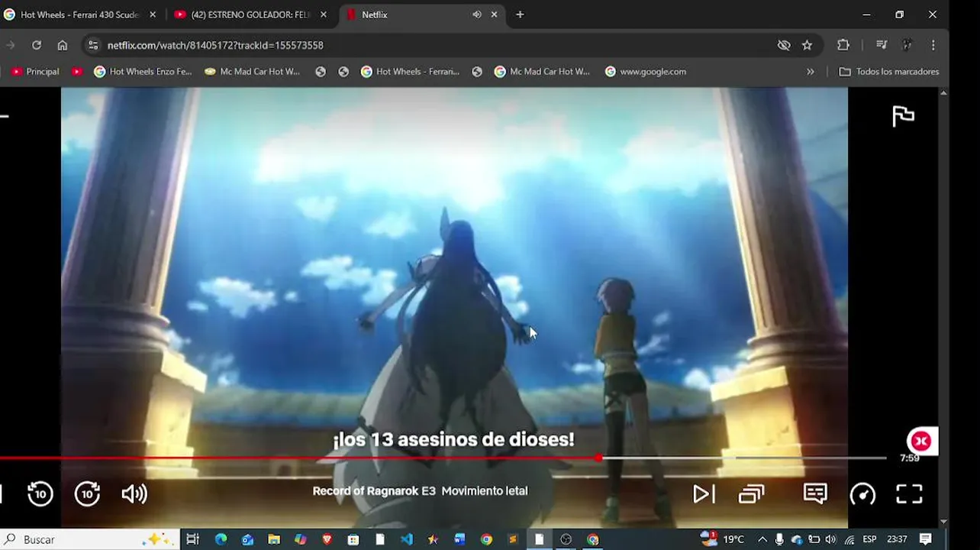Launch Microsoft Edge from taskbar
Image resolution: width=980 pixels, height=550 pixels.
[x=221, y=539]
